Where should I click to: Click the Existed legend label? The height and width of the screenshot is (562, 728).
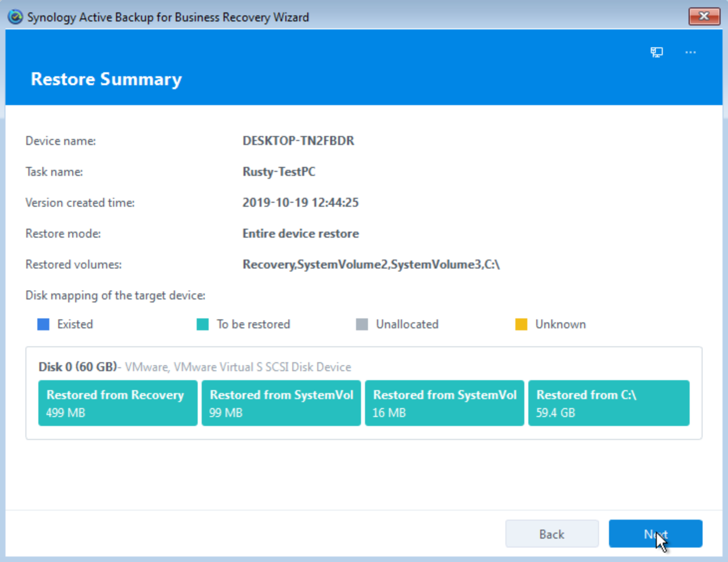[x=75, y=324]
